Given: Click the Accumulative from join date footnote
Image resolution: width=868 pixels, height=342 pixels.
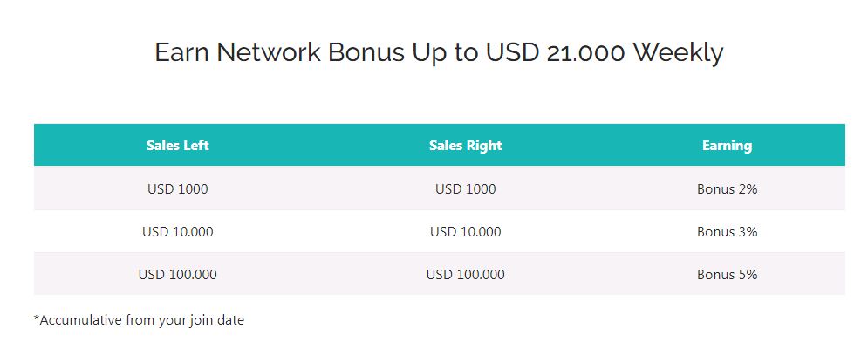Looking at the screenshot, I should 139,320.
